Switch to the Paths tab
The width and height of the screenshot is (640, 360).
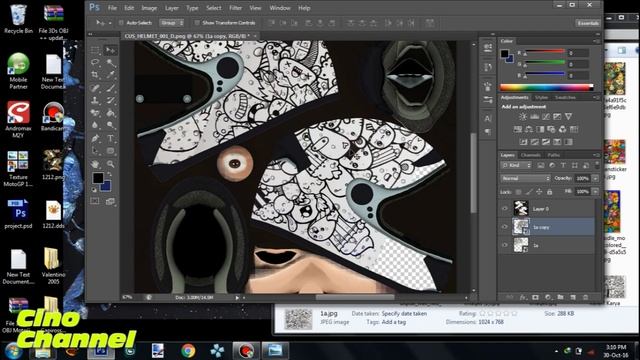(553, 155)
